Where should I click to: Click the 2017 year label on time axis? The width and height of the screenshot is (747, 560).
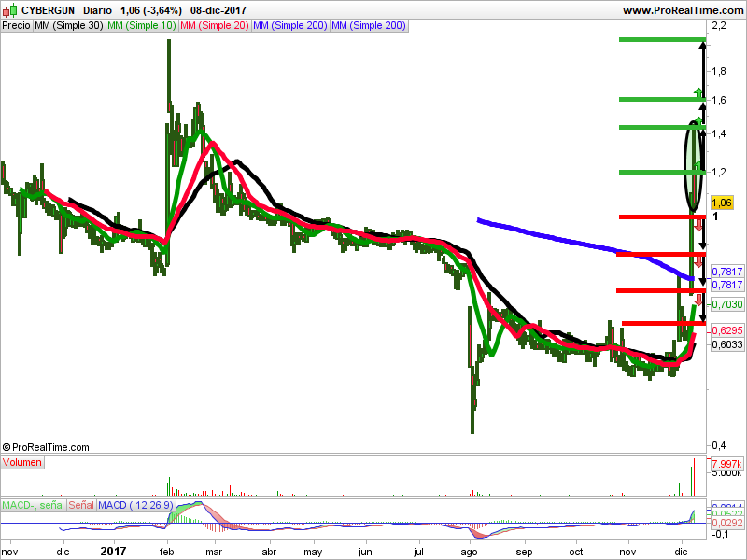113,552
